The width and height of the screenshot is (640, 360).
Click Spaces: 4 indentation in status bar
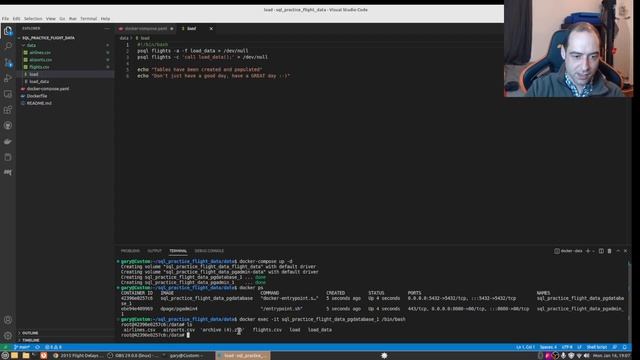pyautogui.click(x=548, y=347)
